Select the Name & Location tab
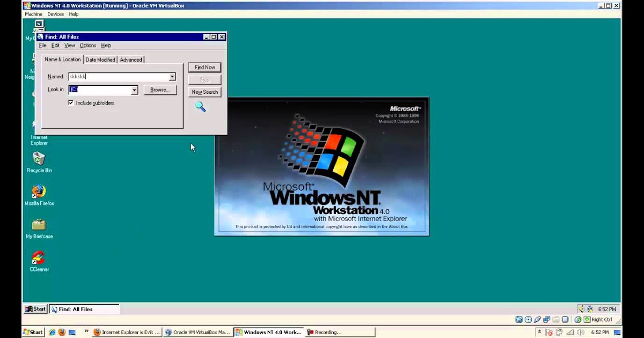The image size is (644, 338). [63, 59]
